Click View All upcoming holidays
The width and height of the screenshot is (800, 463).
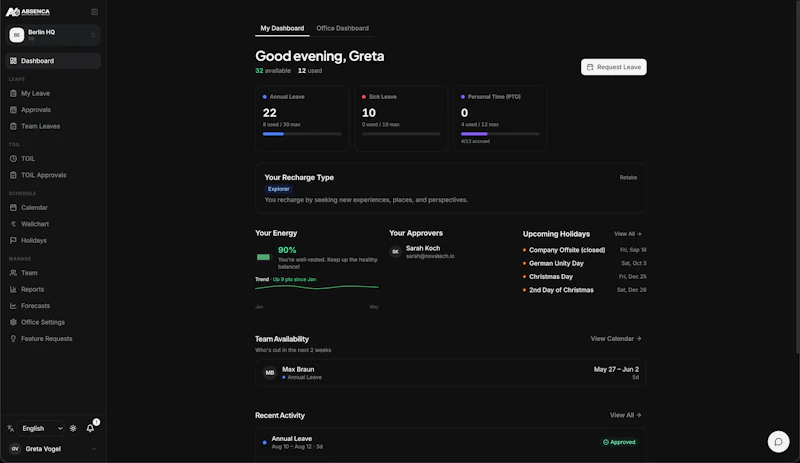(628, 234)
